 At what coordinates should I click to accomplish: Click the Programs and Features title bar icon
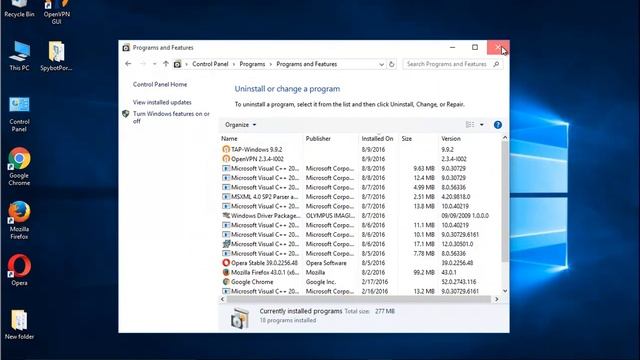point(126,48)
